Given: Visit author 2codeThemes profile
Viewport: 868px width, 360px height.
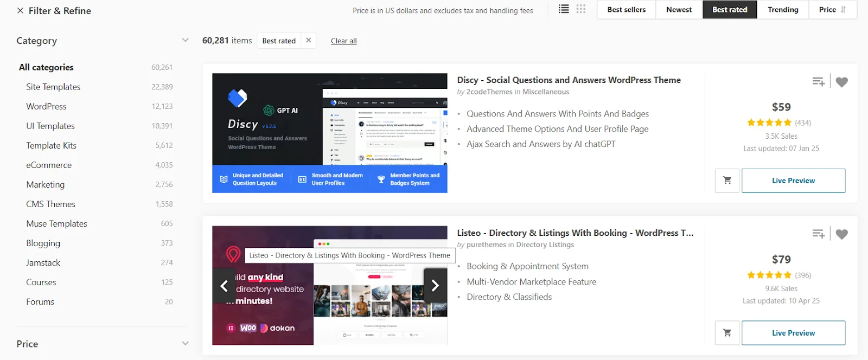Looking at the screenshot, I should coord(489,92).
